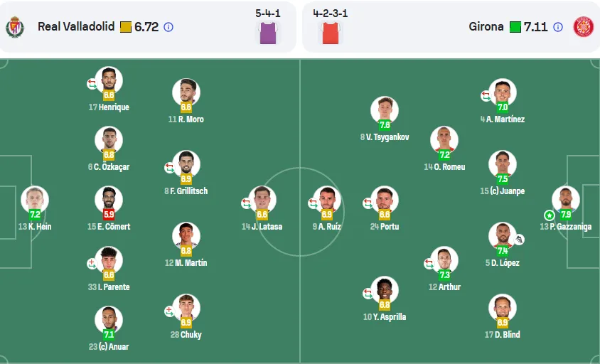Click the red 5.9 rating badge
The height and width of the screenshot is (364, 600).
point(109,214)
